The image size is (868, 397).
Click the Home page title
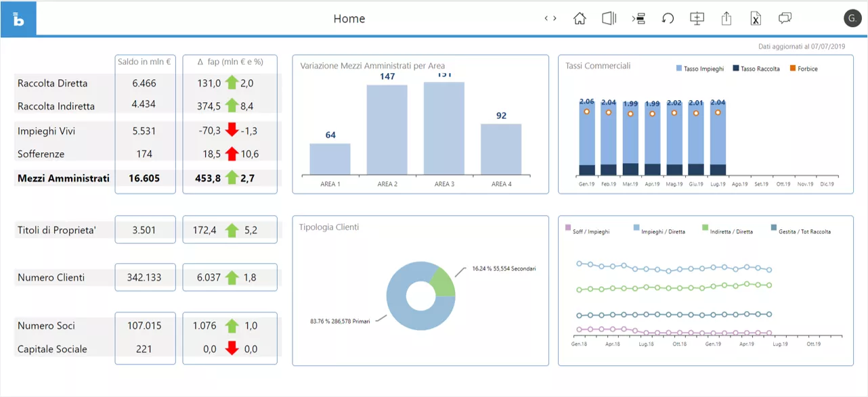[x=349, y=19]
